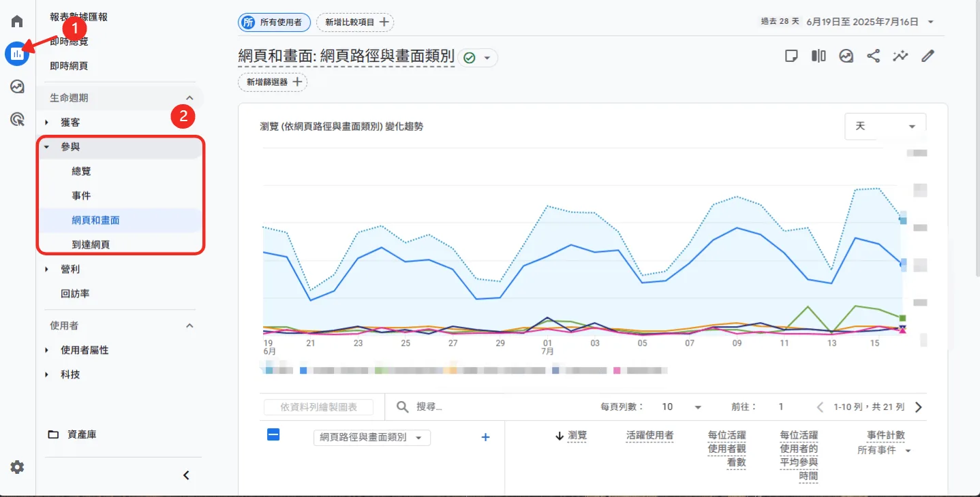Customize report using the pencil icon

[928, 56]
